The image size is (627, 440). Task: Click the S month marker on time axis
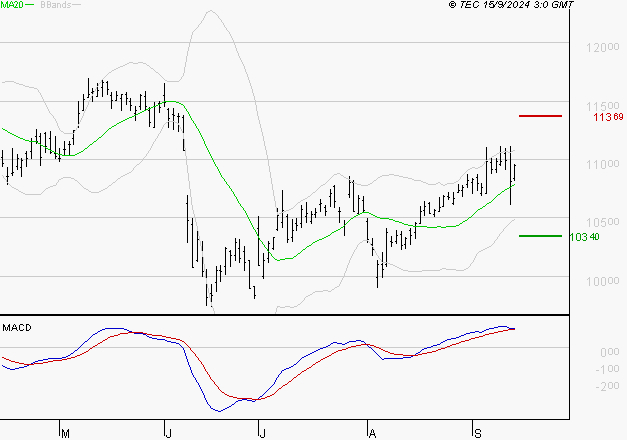click(x=477, y=433)
